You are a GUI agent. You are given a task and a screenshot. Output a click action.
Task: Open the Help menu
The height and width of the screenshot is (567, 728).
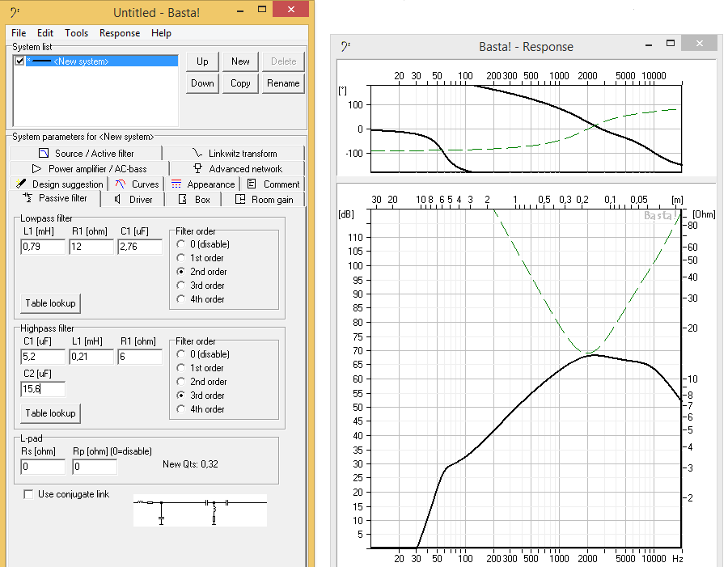click(x=161, y=33)
